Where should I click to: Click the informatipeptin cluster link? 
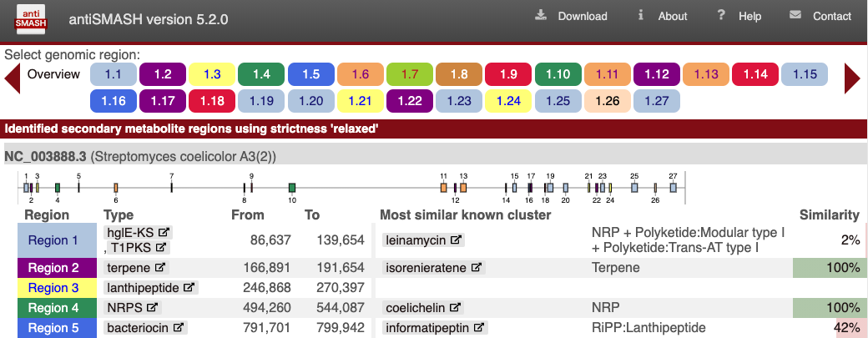[x=435, y=327]
